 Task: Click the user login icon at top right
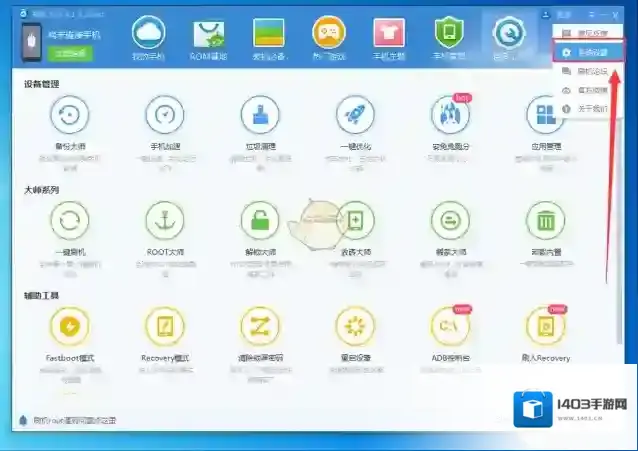pyautogui.click(x=546, y=15)
